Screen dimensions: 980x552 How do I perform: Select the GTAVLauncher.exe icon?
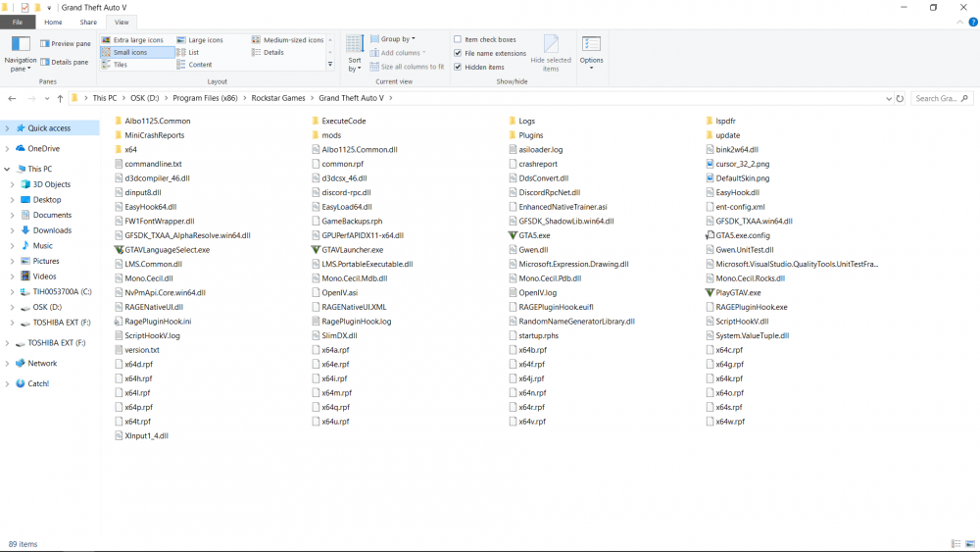click(316, 250)
